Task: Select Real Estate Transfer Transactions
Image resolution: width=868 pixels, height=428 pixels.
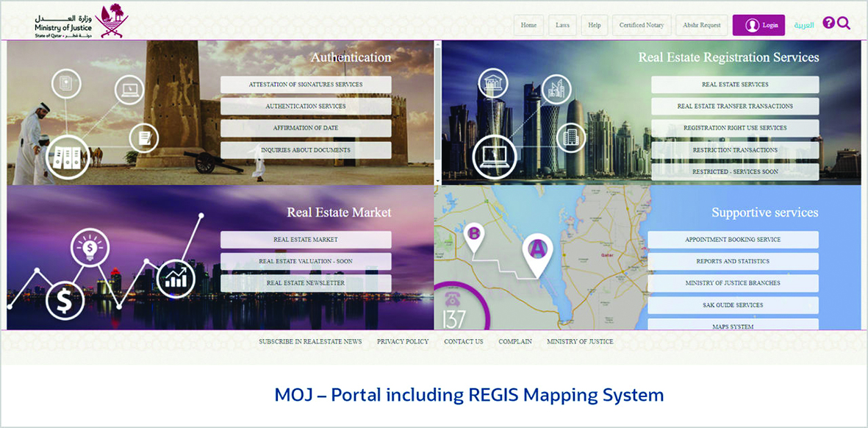Action: click(735, 107)
